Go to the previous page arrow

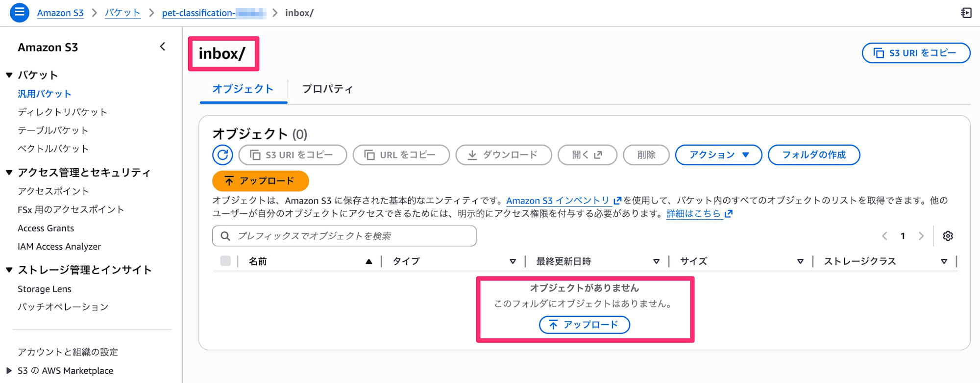pyautogui.click(x=884, y=236)
